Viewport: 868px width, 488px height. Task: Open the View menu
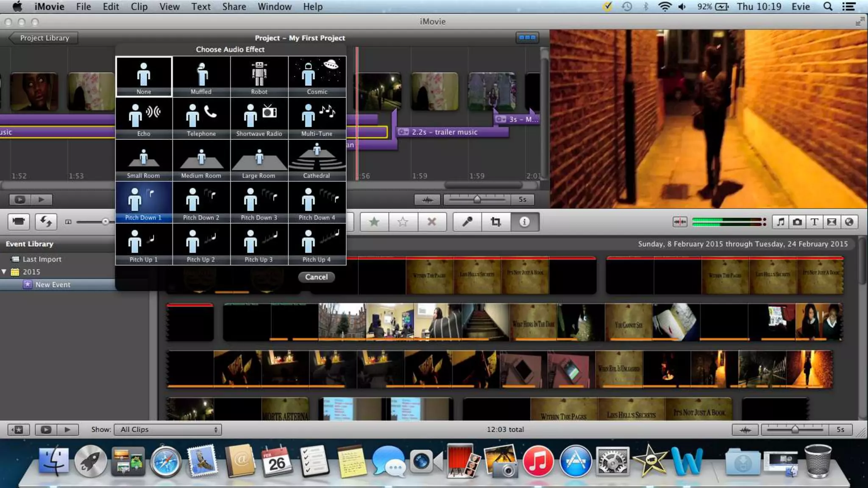pyautogui.click(x=170, y=7)
